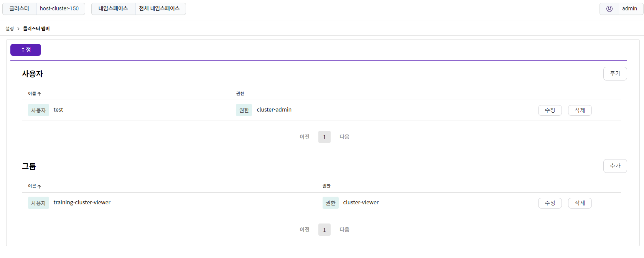This screenshot has height=258, width=644.
Task: Click the 클러스터 멤버 breadcrumb text
Action: pyautogui.click(x=36, y=29)
